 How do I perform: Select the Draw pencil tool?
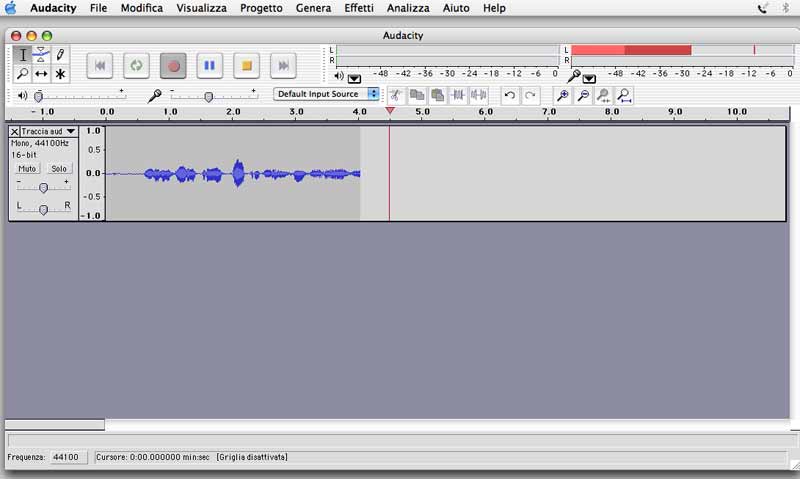point(60,55)
